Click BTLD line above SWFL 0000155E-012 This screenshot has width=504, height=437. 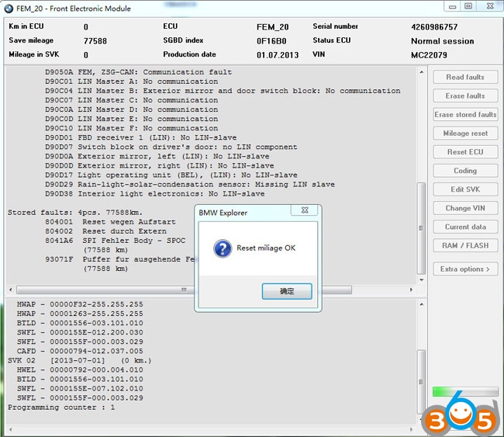pos(80,323)
